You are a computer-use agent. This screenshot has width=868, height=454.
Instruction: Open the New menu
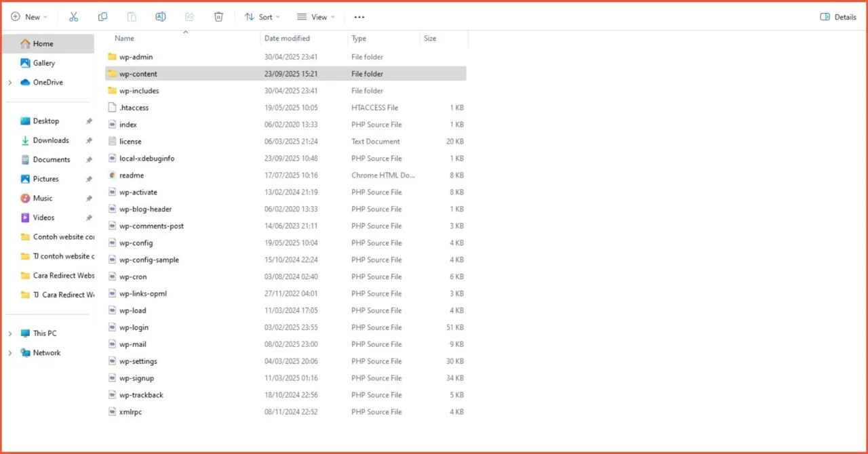point(28,16)
